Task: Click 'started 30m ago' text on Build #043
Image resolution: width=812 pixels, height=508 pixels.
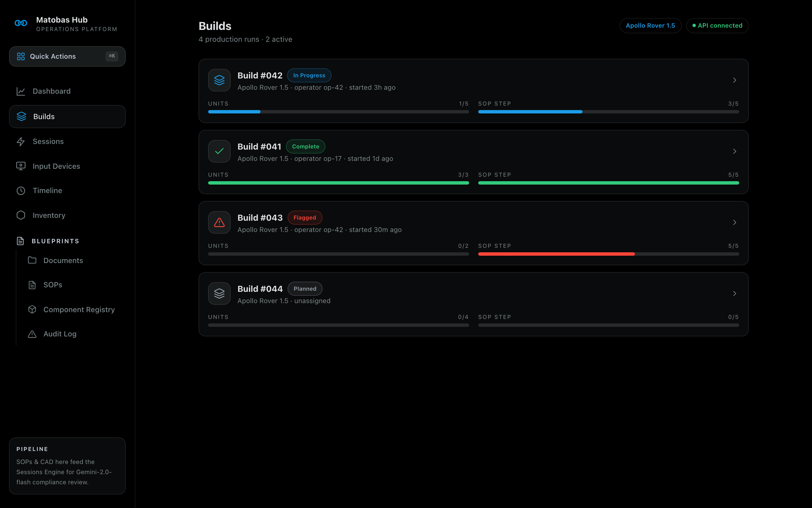Action: [x=375, y=230]
